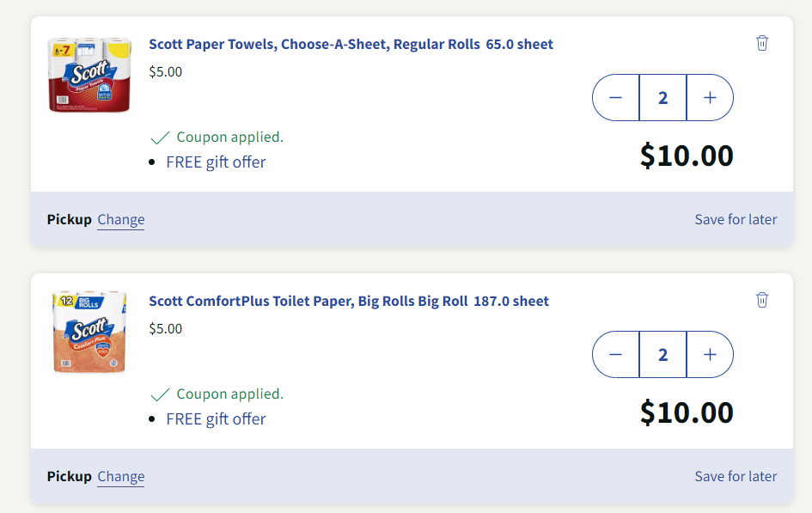
Task: Open Scott ComfortPlus Toilet Paper title link
Action: (348, 302)
